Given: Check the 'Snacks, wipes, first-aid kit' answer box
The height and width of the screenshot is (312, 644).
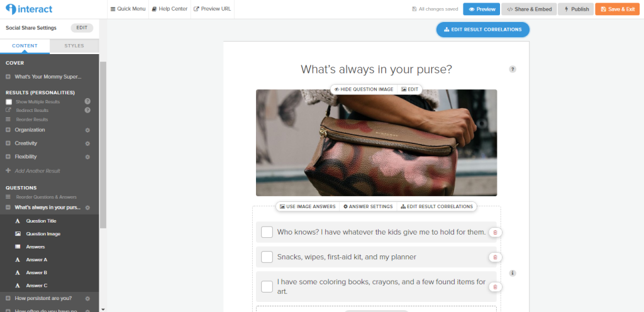Looking at the screenshot, I should 267,257.
